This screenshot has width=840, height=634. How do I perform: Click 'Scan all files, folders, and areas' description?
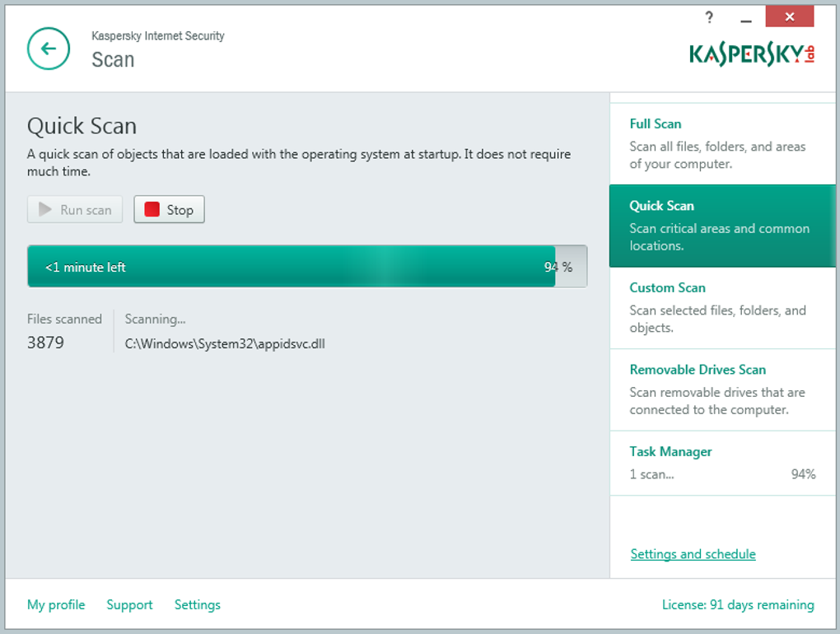pyautogui.click(x=717, y=156)
